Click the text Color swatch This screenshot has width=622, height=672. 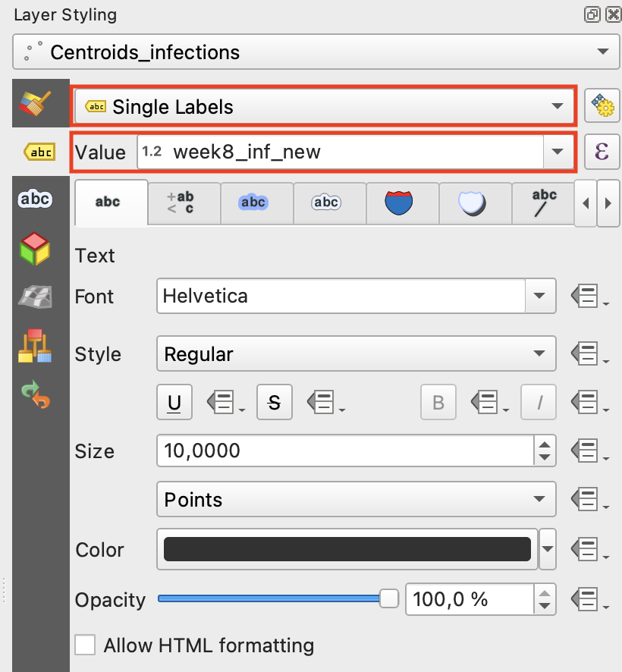347,549
